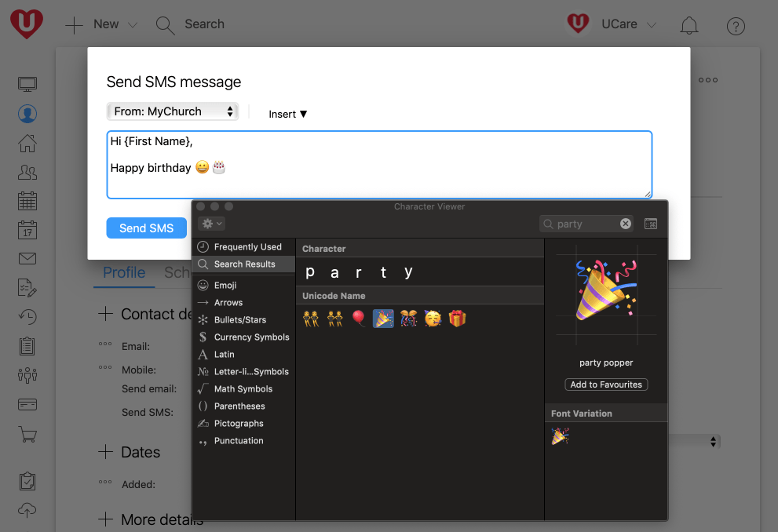Open the Insert dropdown menu
This screenshot has width=778, height=532.
point(288,114)
